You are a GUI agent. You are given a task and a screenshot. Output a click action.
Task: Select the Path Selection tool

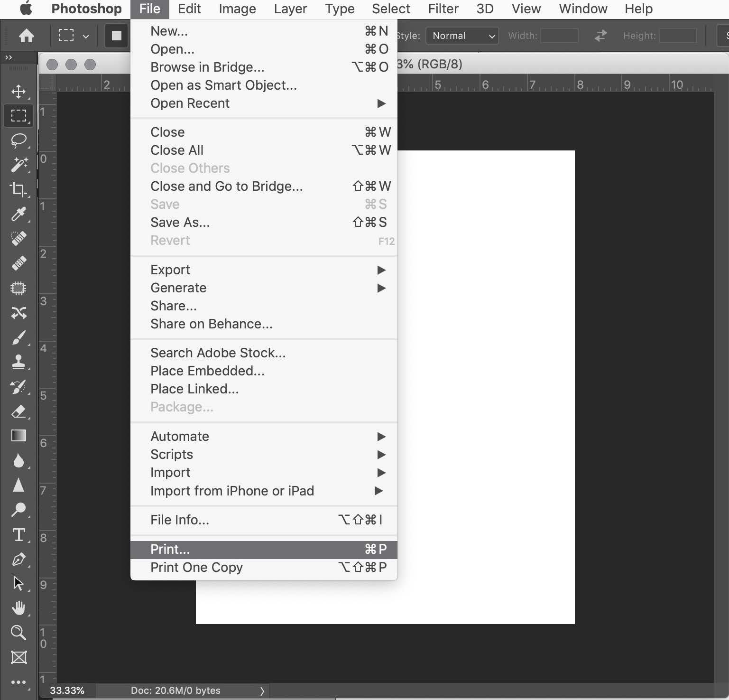pos(18,584)
